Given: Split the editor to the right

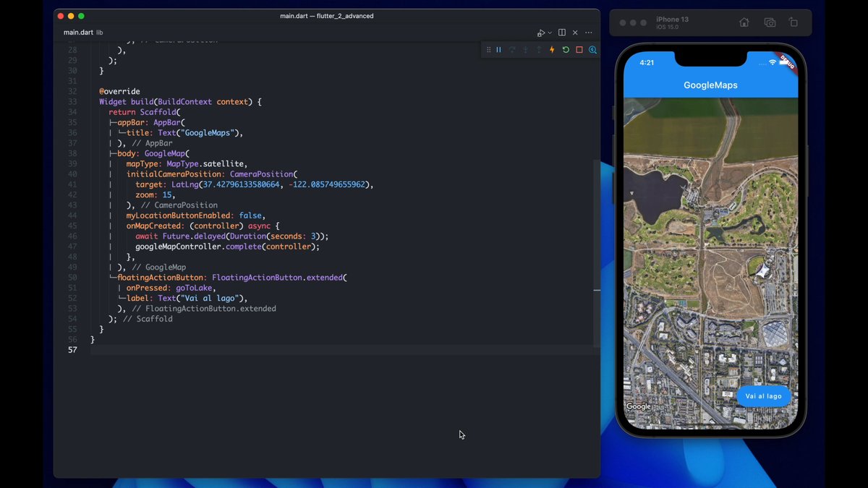Looking at the screenshot, I should 562,33.
